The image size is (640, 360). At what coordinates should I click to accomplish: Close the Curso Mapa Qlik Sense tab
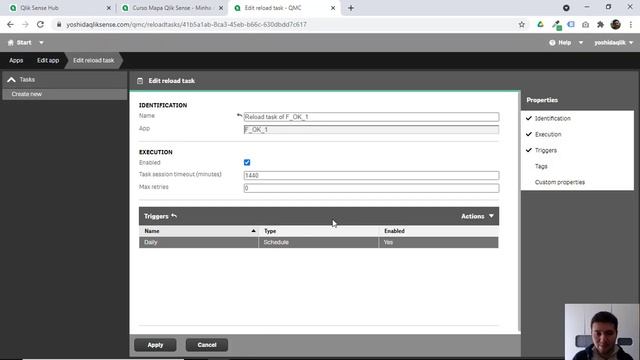click(221, 8)
